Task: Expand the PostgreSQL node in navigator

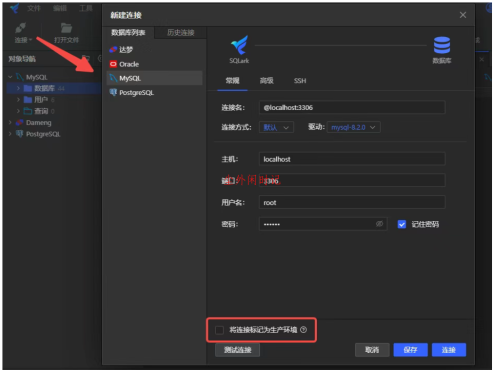Action: [x=10, y=134]
